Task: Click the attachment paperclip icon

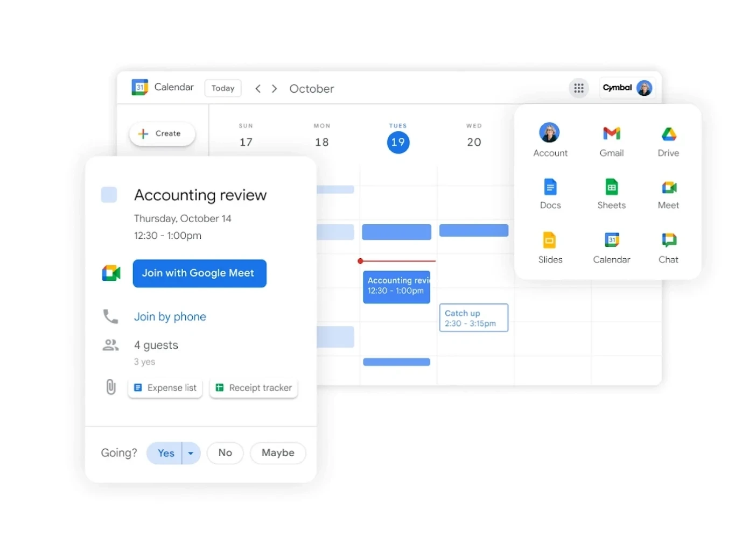Action: tap(111, 387)
